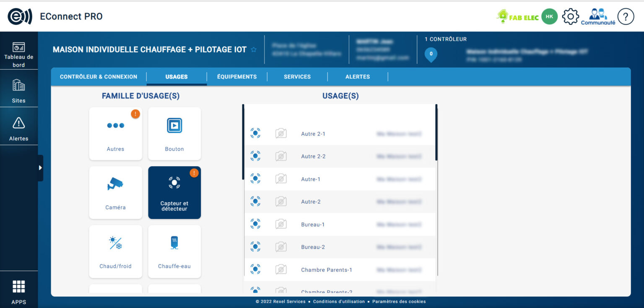644x308 pixels.
Task: Open the settings gear icon
Action: coord(570,16)
